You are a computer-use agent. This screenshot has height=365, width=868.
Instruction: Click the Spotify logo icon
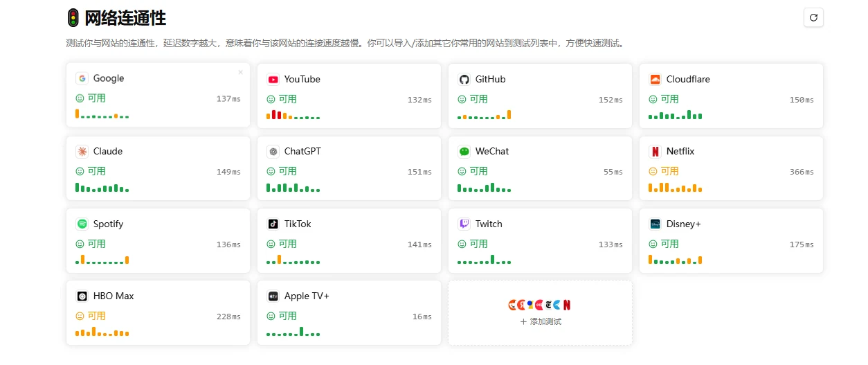point(82,224)
